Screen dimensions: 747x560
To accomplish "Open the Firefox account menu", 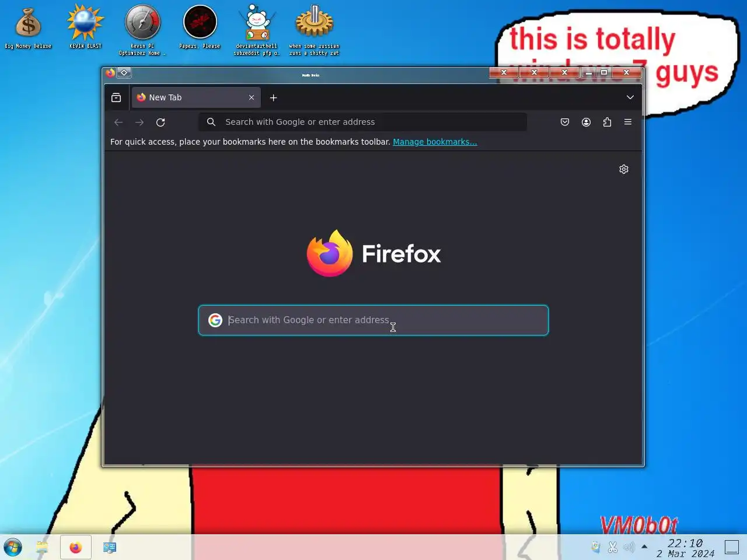I will point(586,122).
